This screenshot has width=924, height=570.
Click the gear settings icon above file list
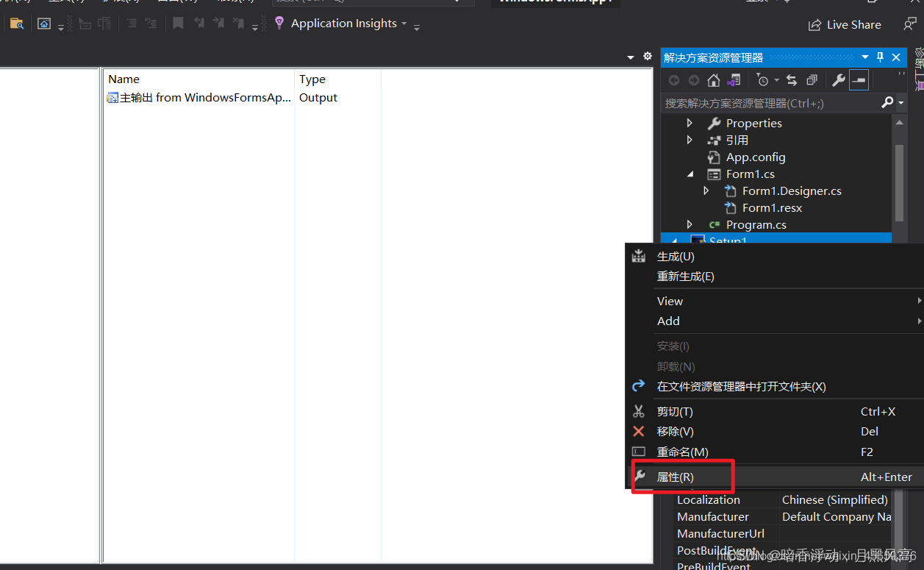(x=648, y=56)
